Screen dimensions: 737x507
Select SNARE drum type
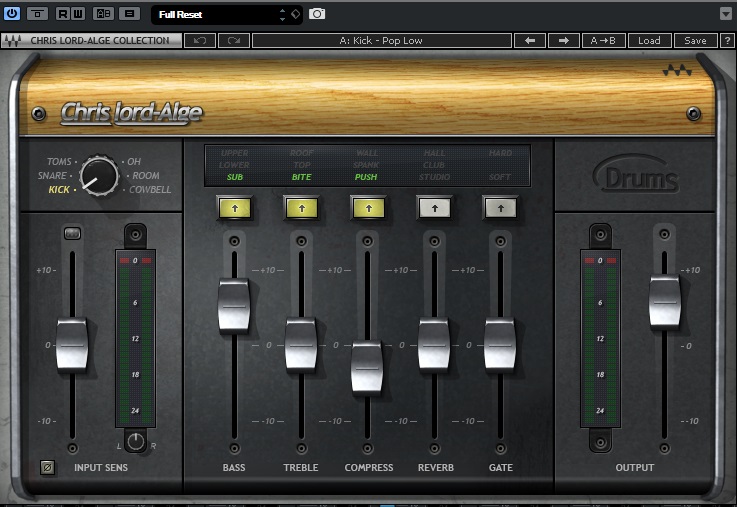point(52,175)
